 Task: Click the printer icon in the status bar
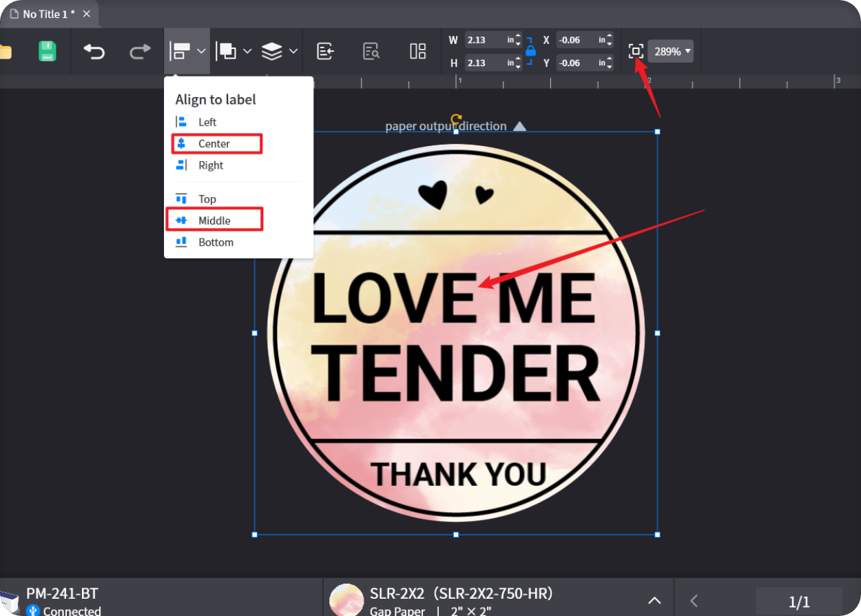8,602
